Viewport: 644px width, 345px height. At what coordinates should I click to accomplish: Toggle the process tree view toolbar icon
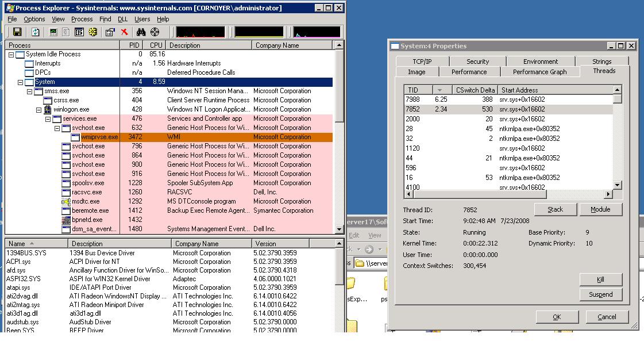[x=65, y=32]
